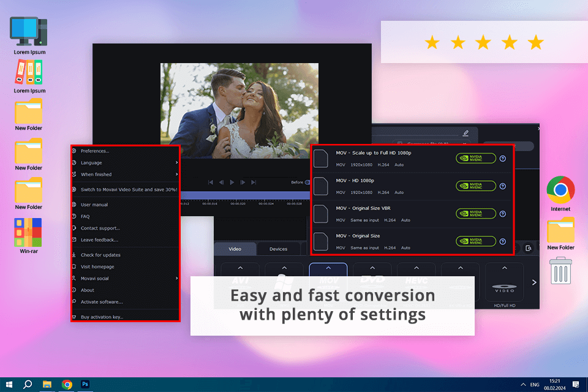This screenshot has width=588, height=392.
Task: Open the Lorem Ipsum computer desktop icon
Action: click(x=29, y=36)
